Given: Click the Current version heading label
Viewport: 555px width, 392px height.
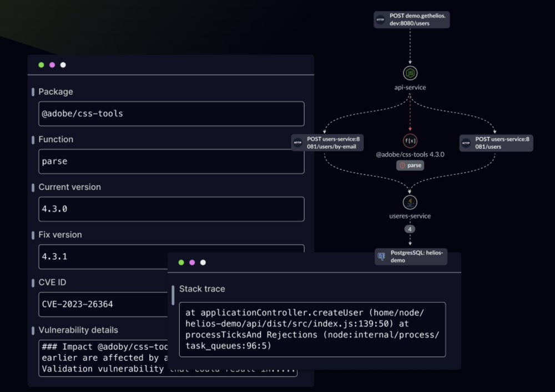Looking at the screenshot, I should [x=70, y=187].
